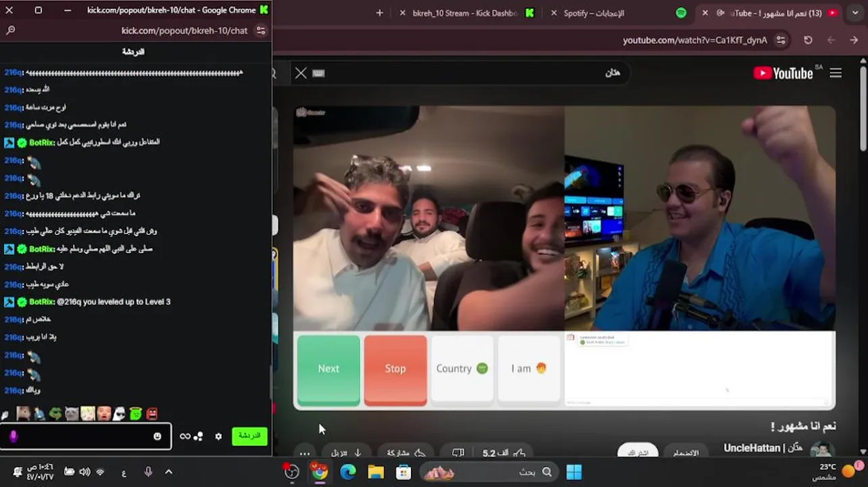Open the emoji picker smiley
This screenshot has height=487, width=868.
click(x=158, y=436)
